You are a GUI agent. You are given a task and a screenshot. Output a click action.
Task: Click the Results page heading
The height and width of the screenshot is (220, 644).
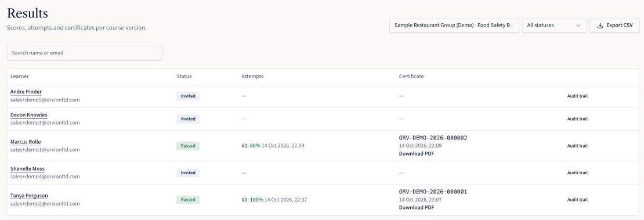click(27, 13)
